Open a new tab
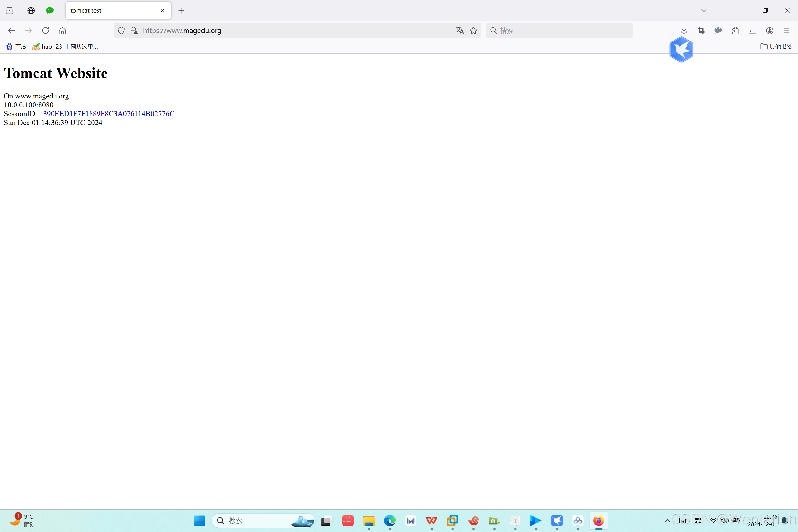The image size is (798, 532). (x=181, y=11)
